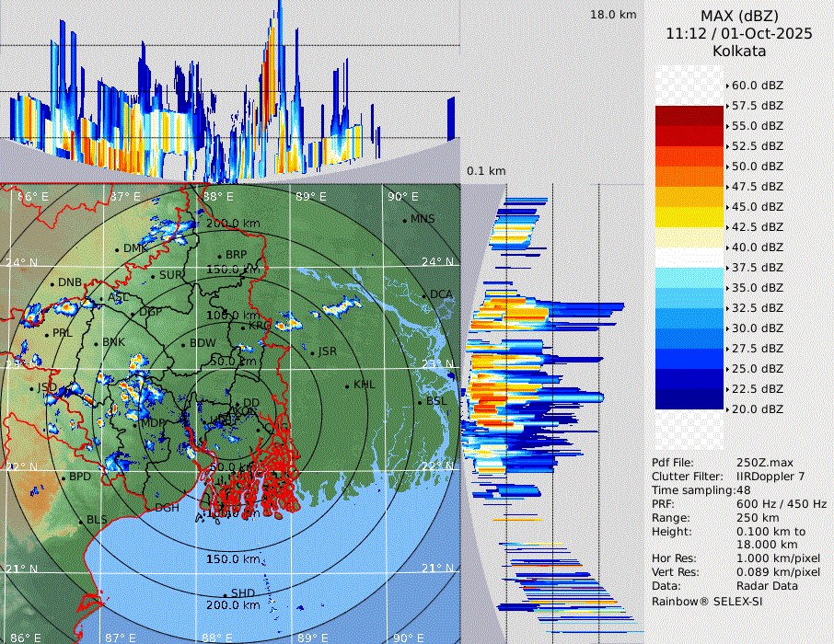Click the DCA station dot
834x644 pixels.
[x=425, y=295]
